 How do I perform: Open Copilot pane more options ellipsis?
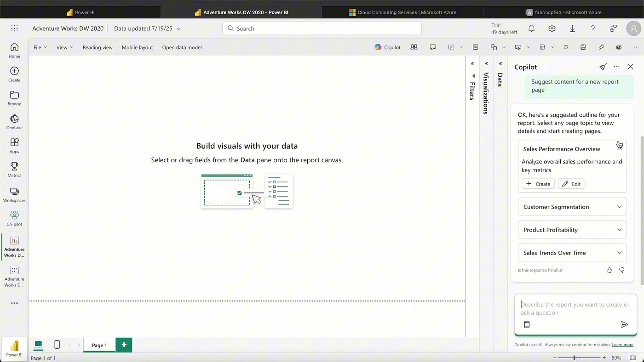click(617, 67)
